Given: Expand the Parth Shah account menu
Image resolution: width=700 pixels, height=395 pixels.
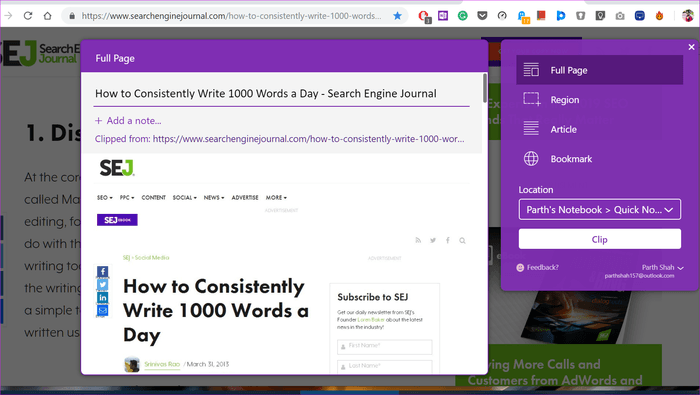Looking at the screenshot, I should [662, 267].
